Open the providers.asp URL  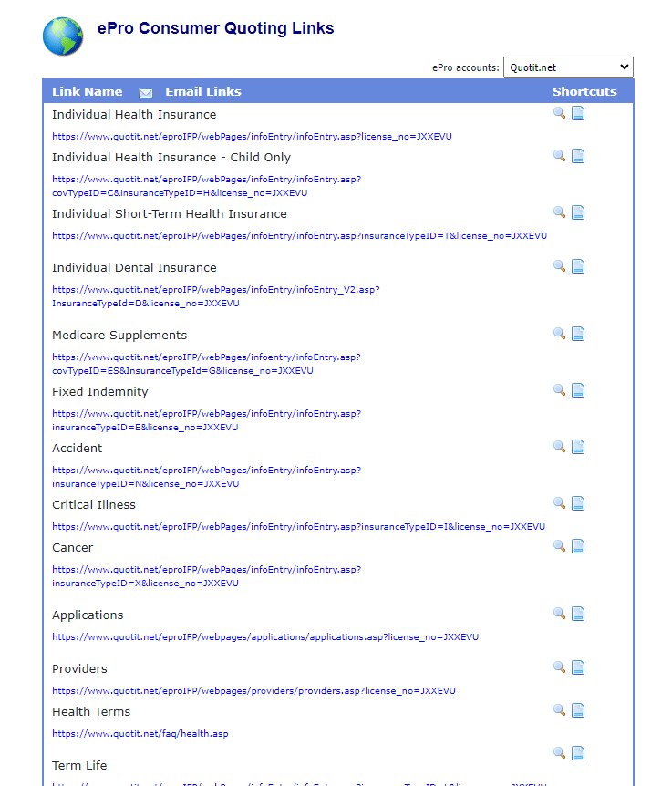[253, 691]
